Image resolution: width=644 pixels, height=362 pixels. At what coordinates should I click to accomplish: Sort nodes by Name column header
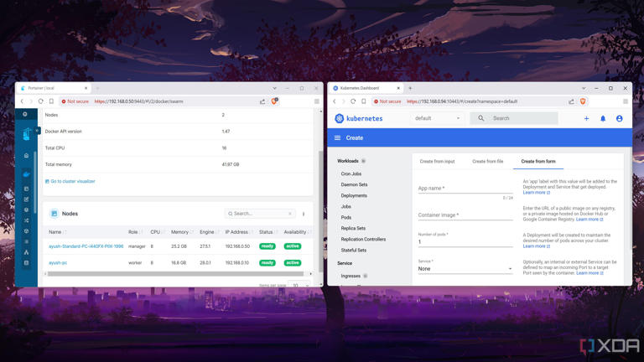click(x=55, y=232)
